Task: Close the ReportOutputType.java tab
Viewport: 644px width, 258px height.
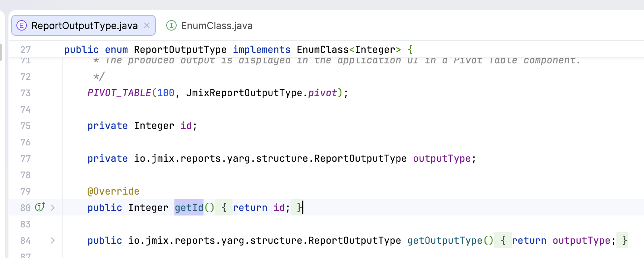Action: click(147, 25)
